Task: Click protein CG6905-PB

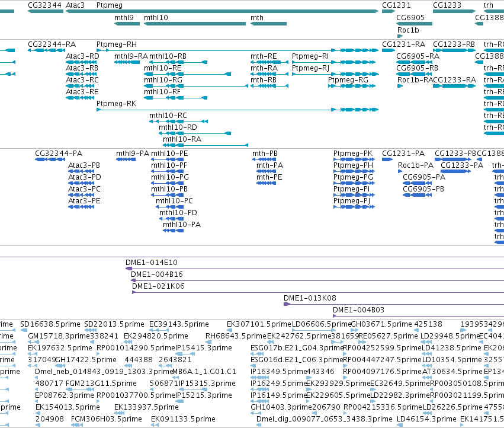Action: (423, 189)
